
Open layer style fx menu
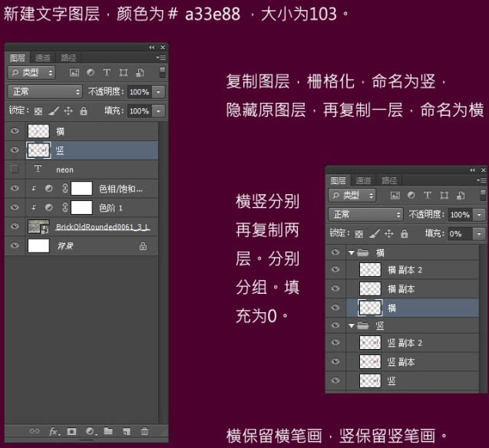54,431
